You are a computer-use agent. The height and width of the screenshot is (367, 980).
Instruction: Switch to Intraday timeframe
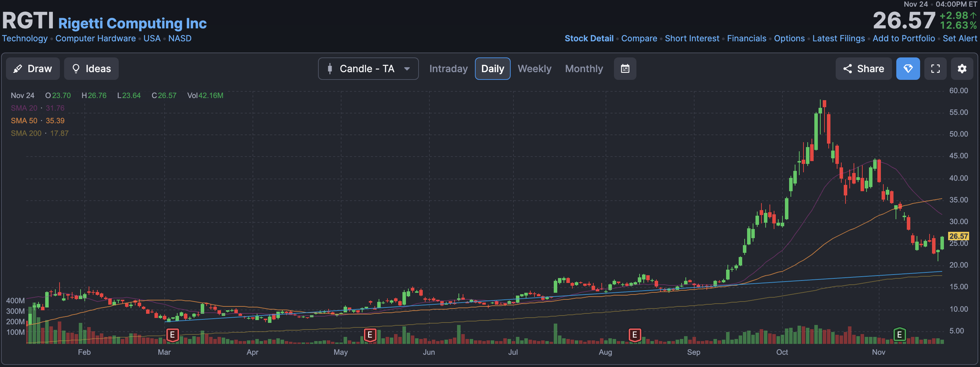click(x=449, y=69)
